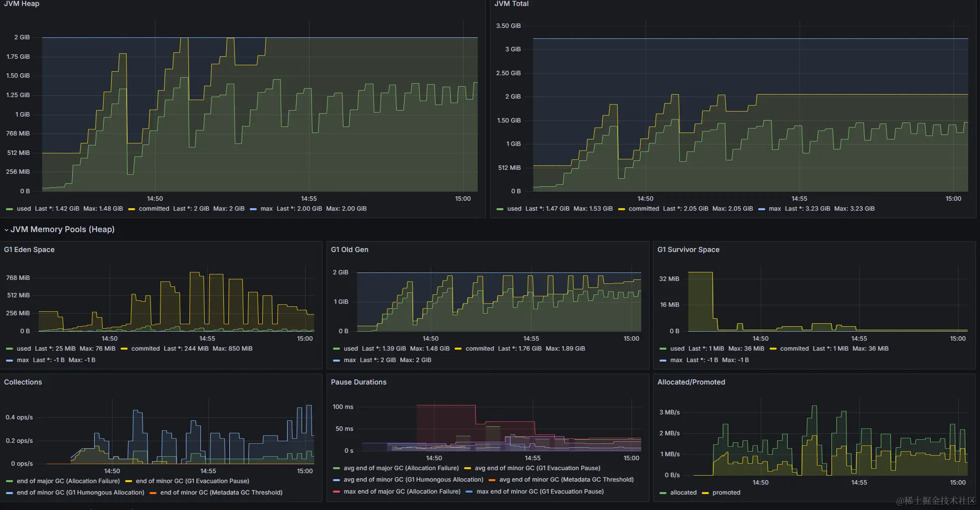The width and height of the screenshot is (980, 510).
Task: Open the G1 Eden Space panel menu
Action: click(x=29, y=250)
